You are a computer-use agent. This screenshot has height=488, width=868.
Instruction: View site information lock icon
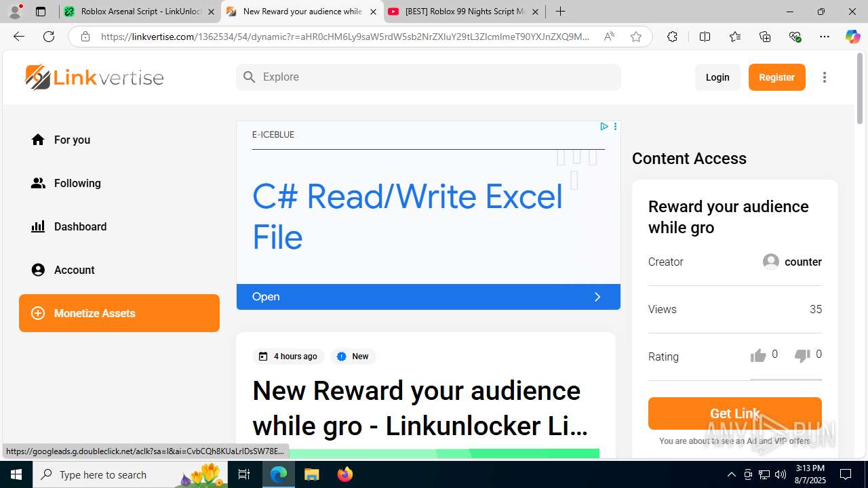tap(85, 37)
